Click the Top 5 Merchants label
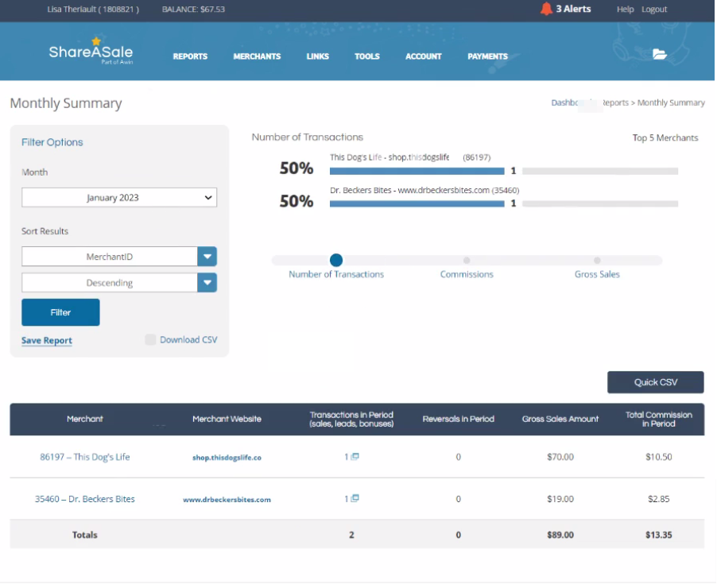Image resolution: width=717 pixels, height=588 pixels. coord(665,137)
